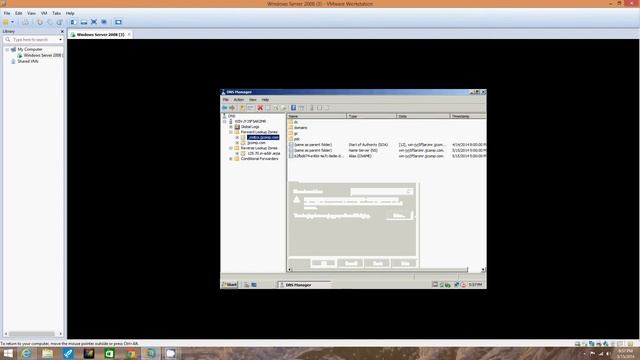Open the VMware View menu

(x=31, y=13)
